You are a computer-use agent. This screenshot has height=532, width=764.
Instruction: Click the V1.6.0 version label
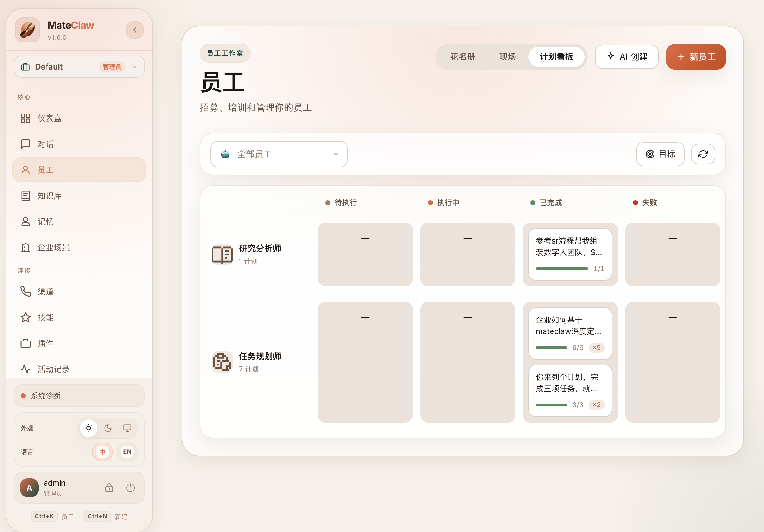coord(57,37)
